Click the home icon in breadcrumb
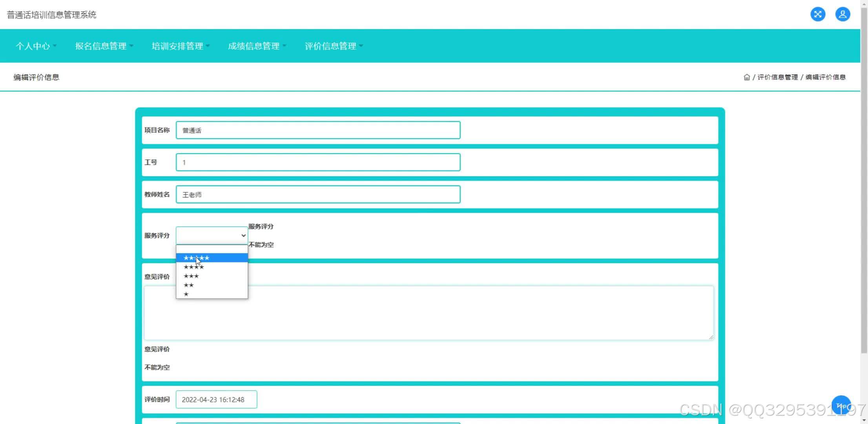Image resolution: width=868 pixels, height=424 pixels. 747,77
